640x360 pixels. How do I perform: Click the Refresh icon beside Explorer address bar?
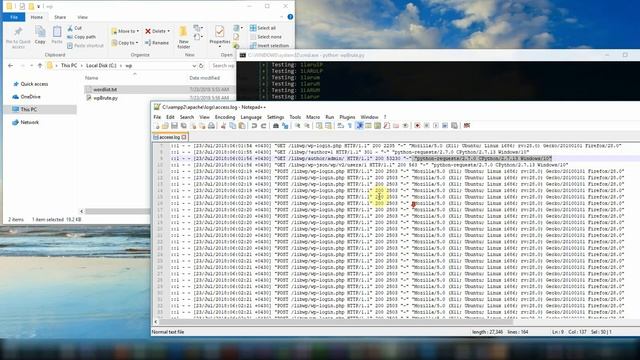coord(201,65)
